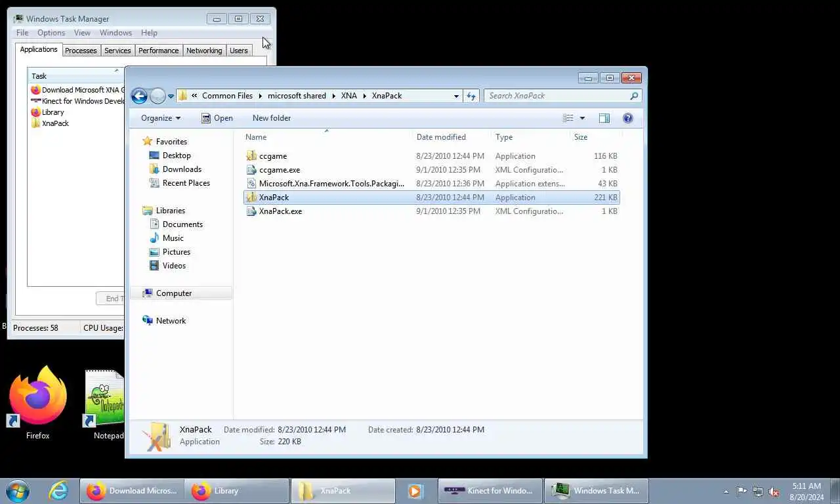Select Computer in the navigation pane
This screenshot has height=504, width=840.
(174, 293)
